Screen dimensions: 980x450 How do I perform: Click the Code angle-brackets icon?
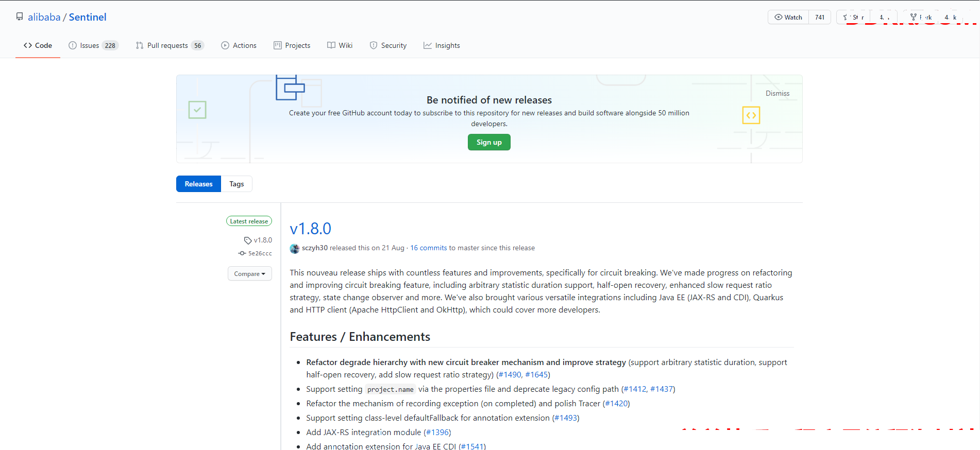click(x=28, y=45)
